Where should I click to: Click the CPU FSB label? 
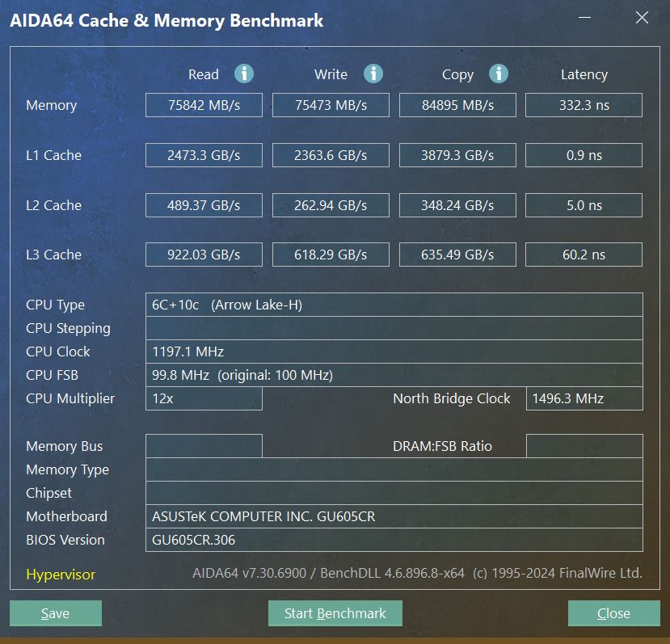click(x=53, y=375)
